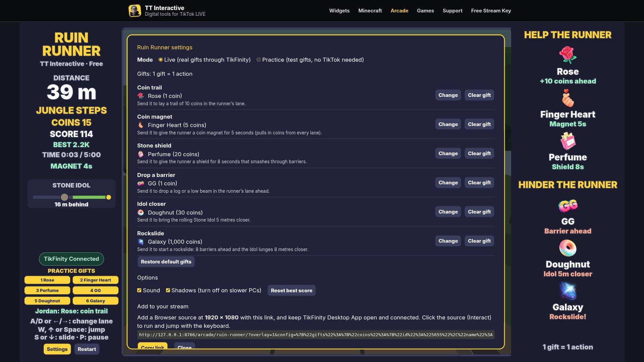Open the Widgets nav item
Viewport: 644px width, 362px height.
[339, 11]
